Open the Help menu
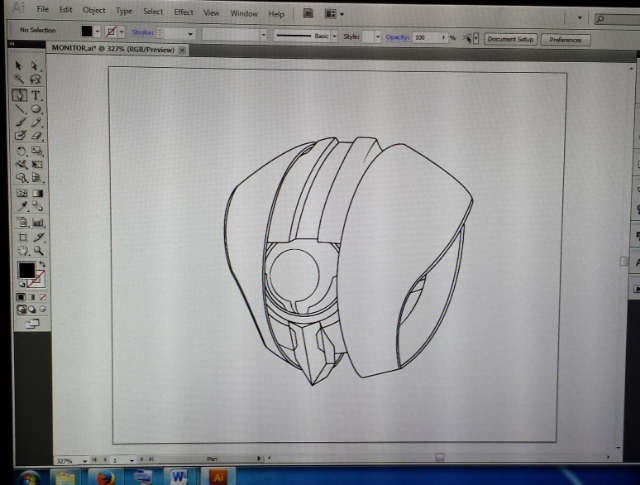 click(276, 14)
